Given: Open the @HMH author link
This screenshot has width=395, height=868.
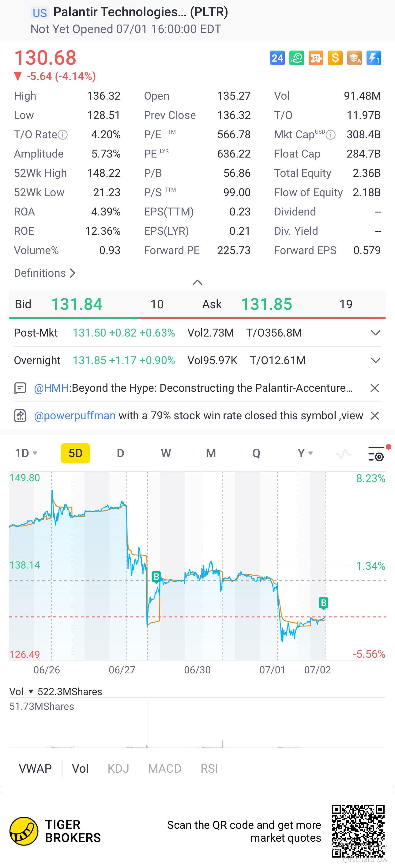Looking at the screenshot, I should [x=51, y=388].
